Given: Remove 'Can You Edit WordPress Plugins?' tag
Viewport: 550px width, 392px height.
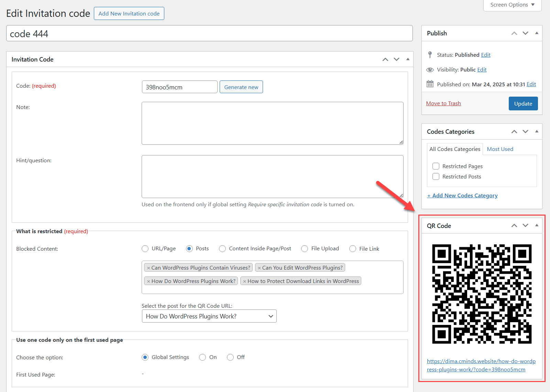Looking at the screenshot, I should [x=259, y=268].
